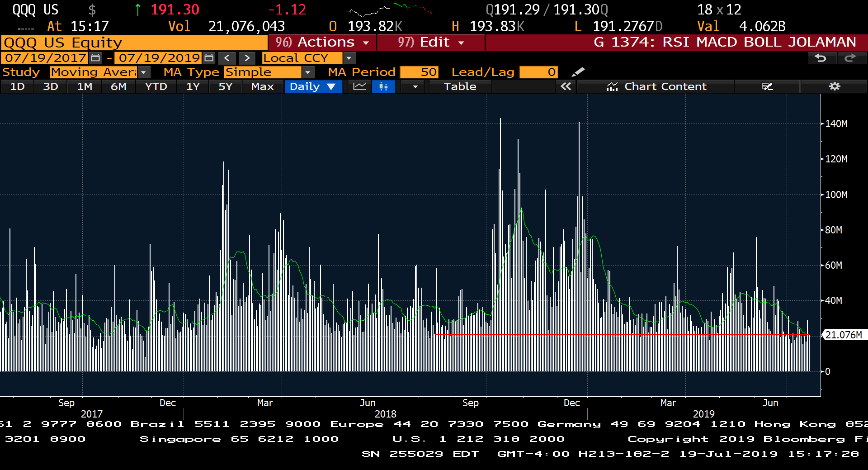Click the pencil edit study icon
This screenshot has height=470, width=868.
(578, 72)
